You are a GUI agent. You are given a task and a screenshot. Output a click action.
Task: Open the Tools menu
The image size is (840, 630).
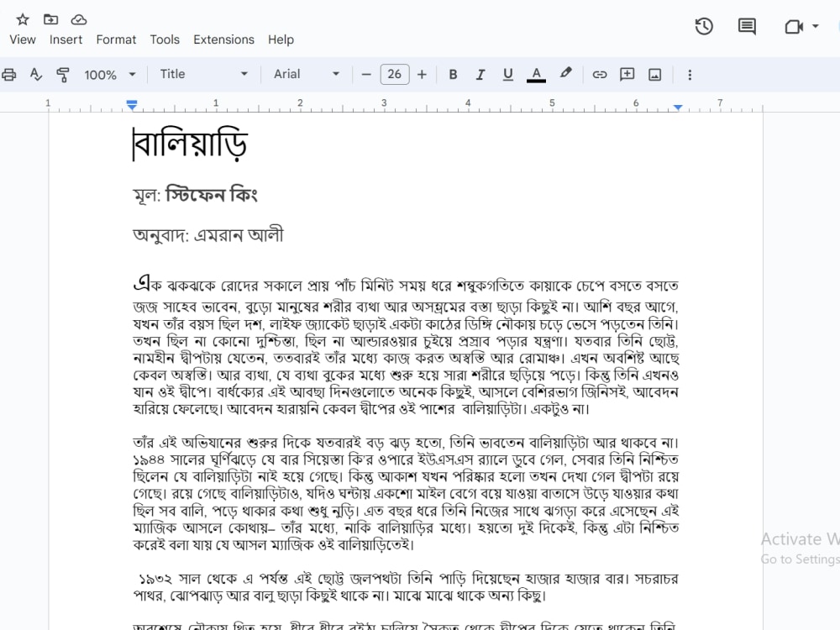(x=165, y=39)
